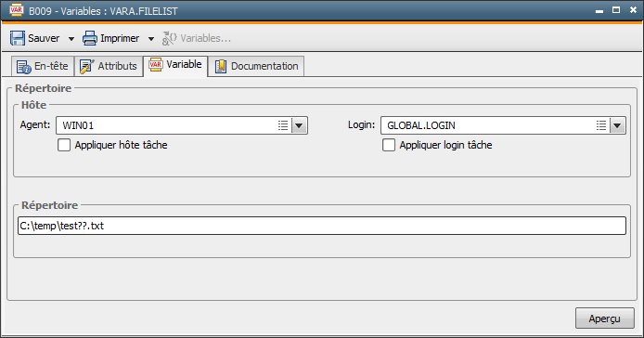Viewport: 644px width, 338px height.
Task: Click the Sauver floppy disk icon
Action: pos(18,38)
